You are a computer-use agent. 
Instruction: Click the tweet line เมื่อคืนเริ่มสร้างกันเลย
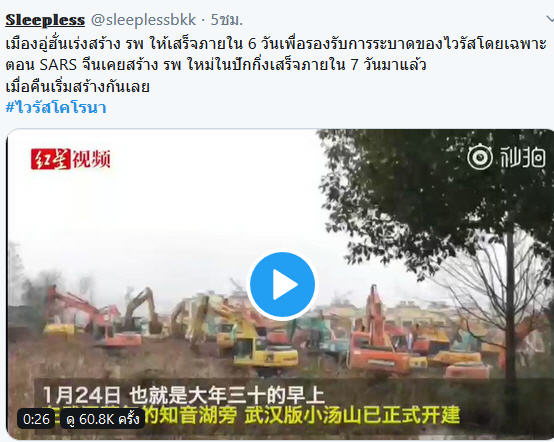78,87
